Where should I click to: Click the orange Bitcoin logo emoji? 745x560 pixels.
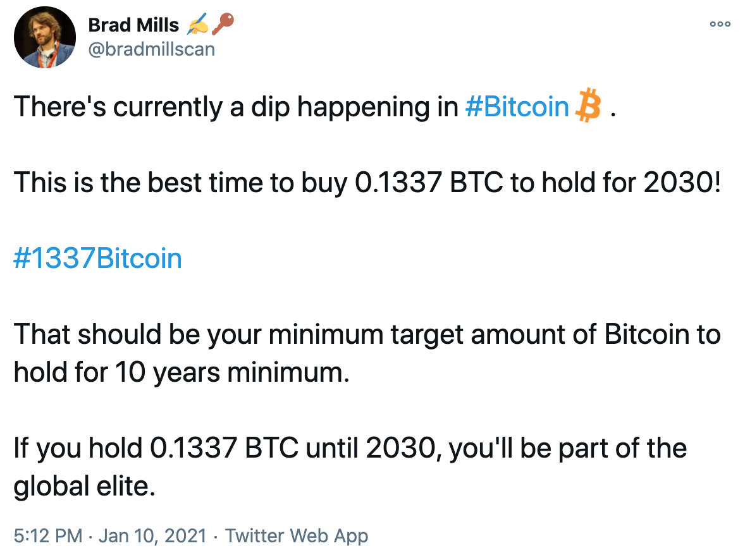tap(588, 107)
